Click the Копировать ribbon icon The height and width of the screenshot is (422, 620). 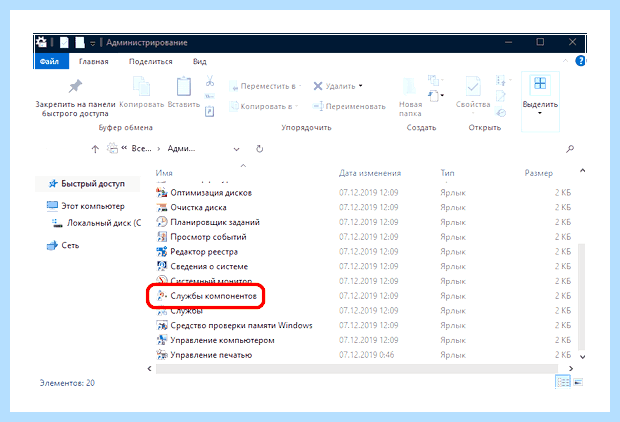[x=141, y=86]
